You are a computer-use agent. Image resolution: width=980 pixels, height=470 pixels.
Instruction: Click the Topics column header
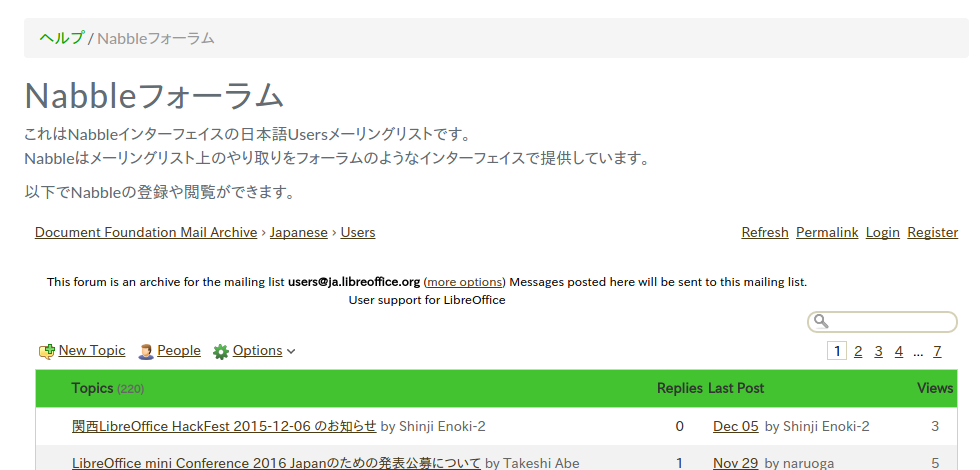(92, 388)
